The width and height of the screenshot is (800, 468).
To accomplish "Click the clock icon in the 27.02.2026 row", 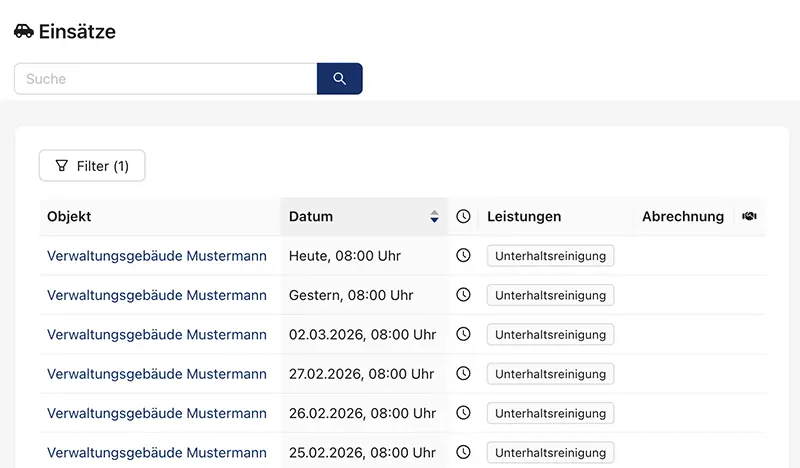I will (463, 373).
